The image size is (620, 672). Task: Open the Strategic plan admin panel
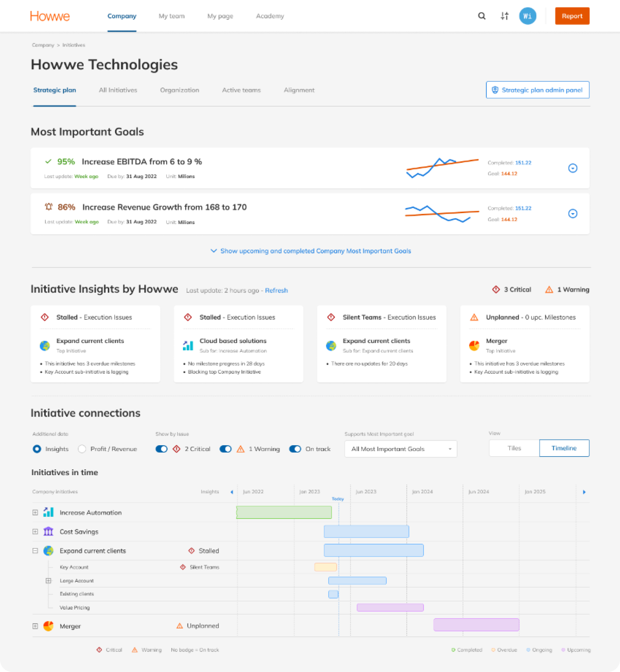pos(537,90)
